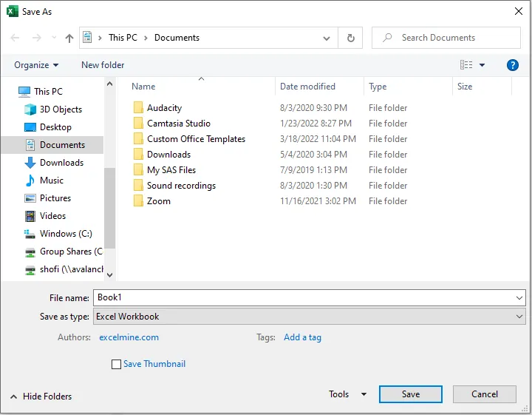Click the date 1/23/2022 8:27 PM

click(316, 124)
